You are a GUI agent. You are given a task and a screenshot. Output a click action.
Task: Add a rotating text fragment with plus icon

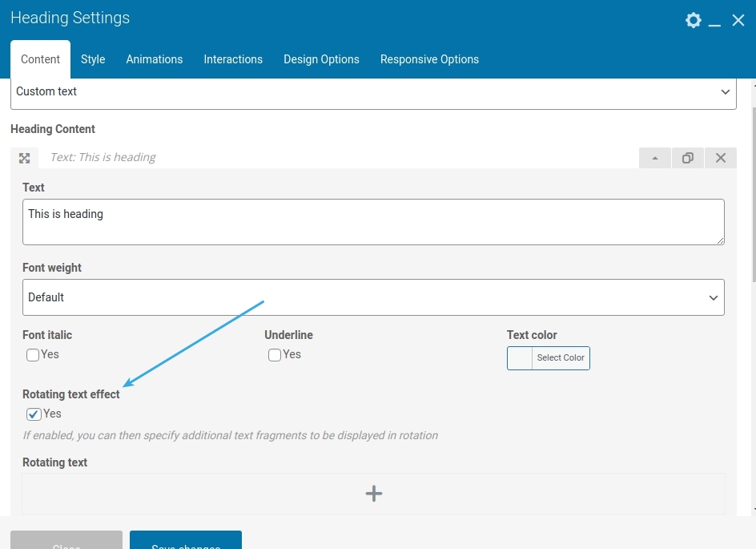click(x=373, y=494)
